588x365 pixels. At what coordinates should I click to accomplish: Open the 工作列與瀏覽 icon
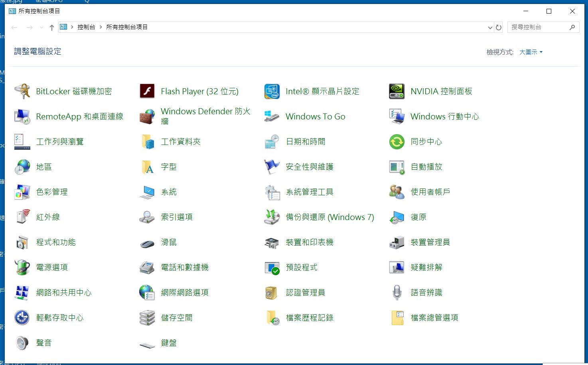point(22,141)
